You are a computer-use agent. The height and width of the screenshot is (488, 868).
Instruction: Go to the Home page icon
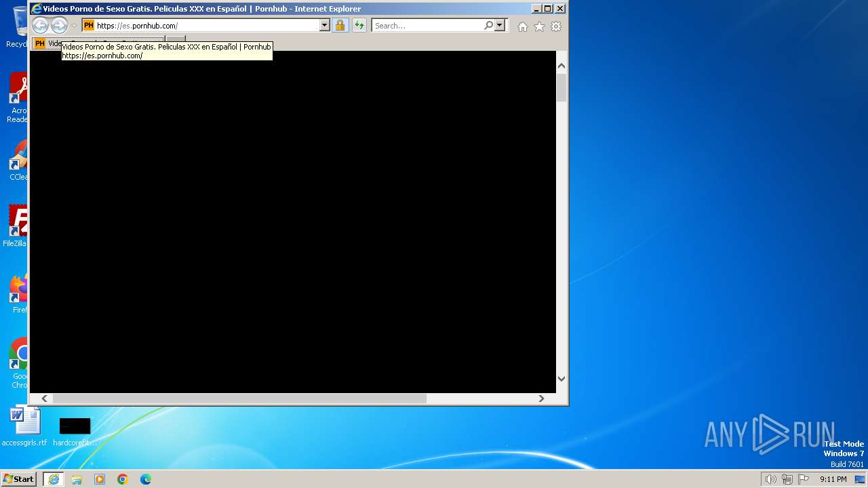522,26
